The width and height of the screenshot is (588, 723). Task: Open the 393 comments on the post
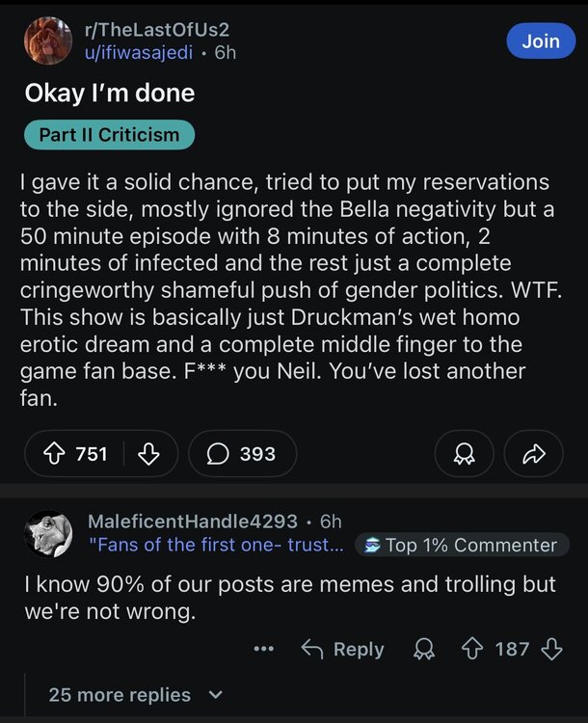pos(242,454)
